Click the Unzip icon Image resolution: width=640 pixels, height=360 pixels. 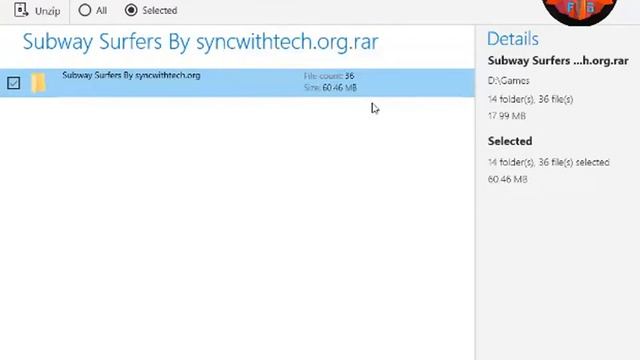[21, 10]
